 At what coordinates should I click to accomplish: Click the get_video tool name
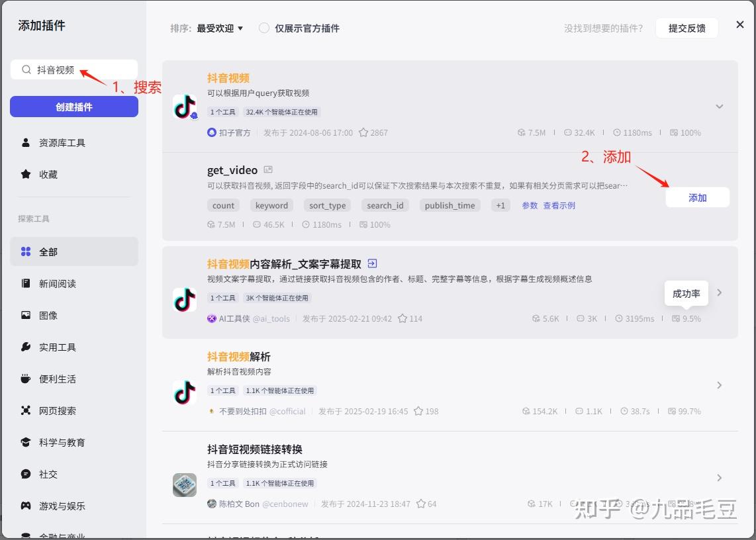click(232, 170)
